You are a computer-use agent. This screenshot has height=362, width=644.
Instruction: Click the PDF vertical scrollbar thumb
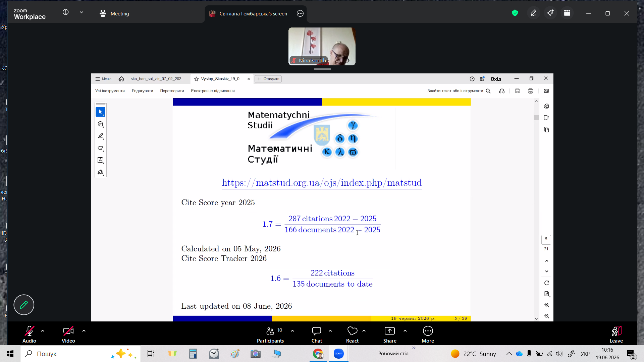pyautogui.click(x=536, y=118)
